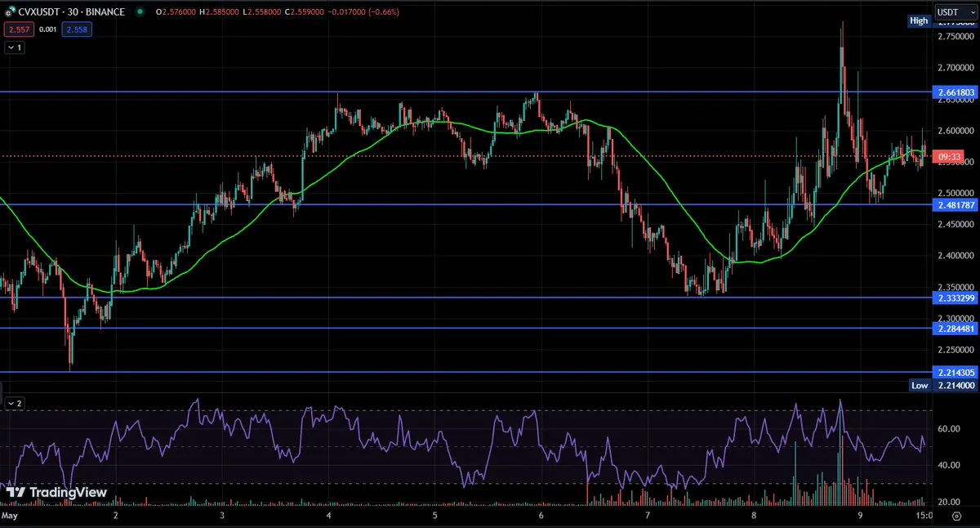Image resolution: width=980 pixels, height=528 pixels.
Task: Open the chart settings gear icon
Action: pyautogui.click(x=955, y=517)
